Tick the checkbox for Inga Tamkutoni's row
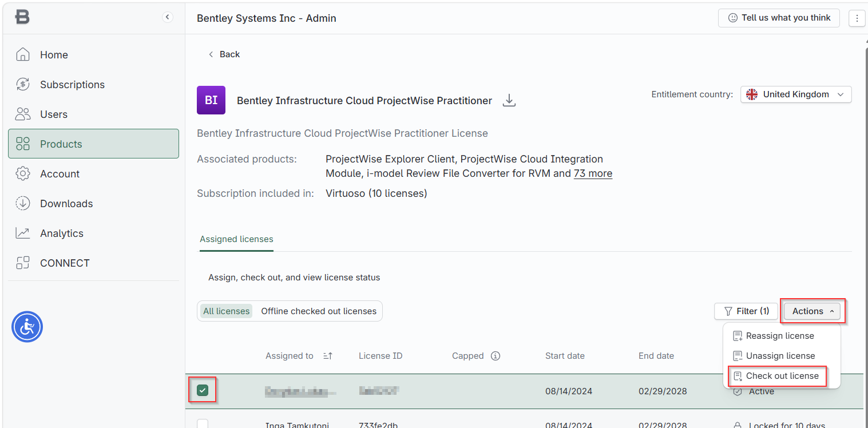The height and width of the screenshot is (428, 868). point(203,424)
